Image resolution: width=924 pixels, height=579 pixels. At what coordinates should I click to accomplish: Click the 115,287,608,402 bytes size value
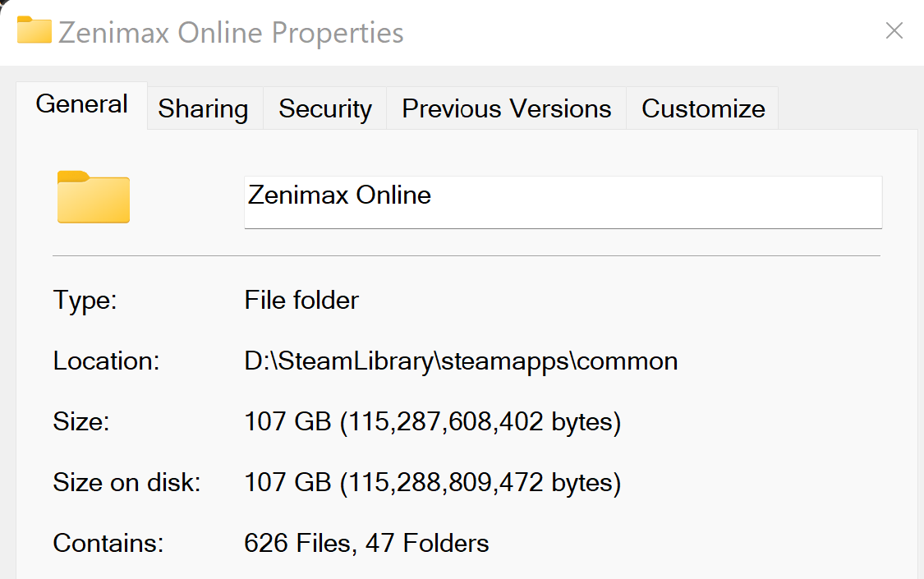click(x=433, y=422)
